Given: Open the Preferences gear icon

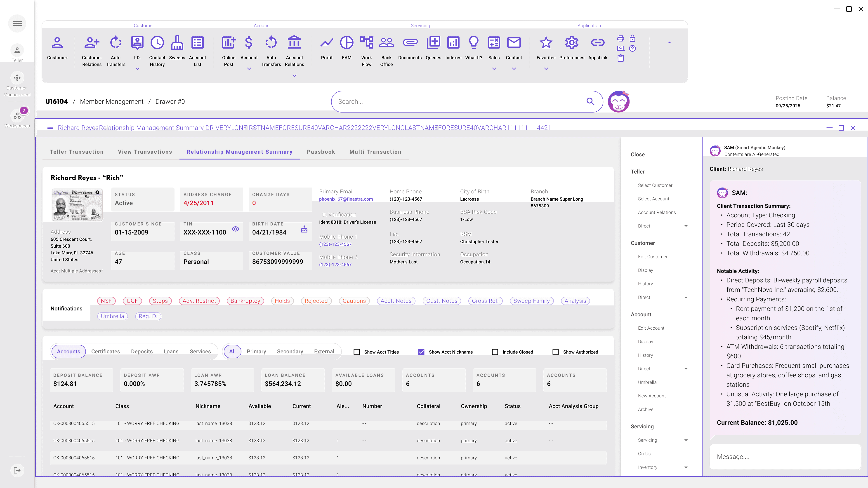Looking at the screenshot, I should pos(571,43).
